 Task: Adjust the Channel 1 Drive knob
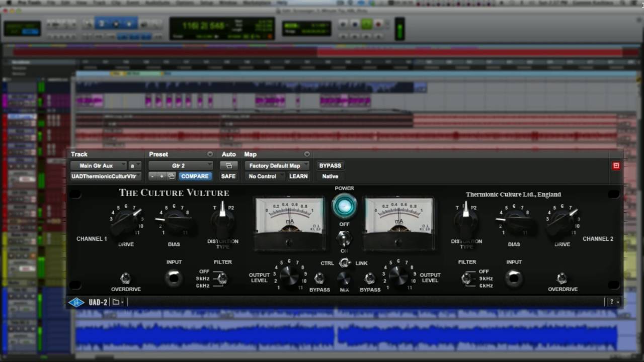[125, 222]
